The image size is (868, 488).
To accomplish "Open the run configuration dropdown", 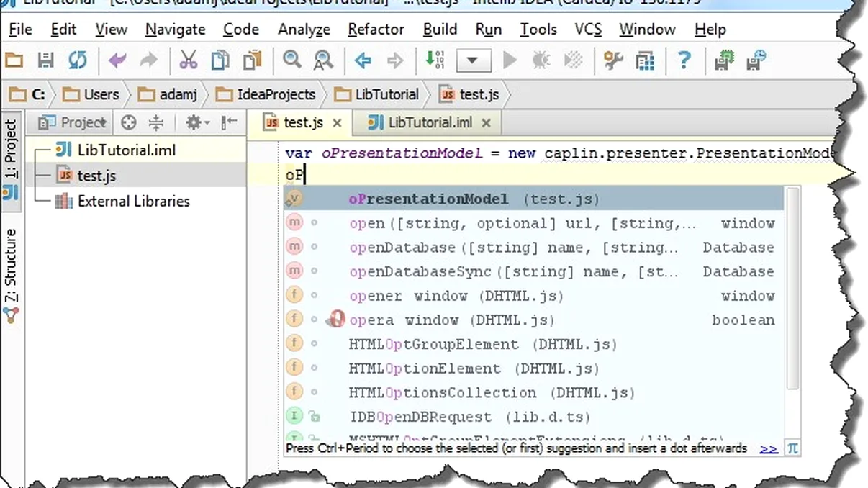I will [473, 60].
